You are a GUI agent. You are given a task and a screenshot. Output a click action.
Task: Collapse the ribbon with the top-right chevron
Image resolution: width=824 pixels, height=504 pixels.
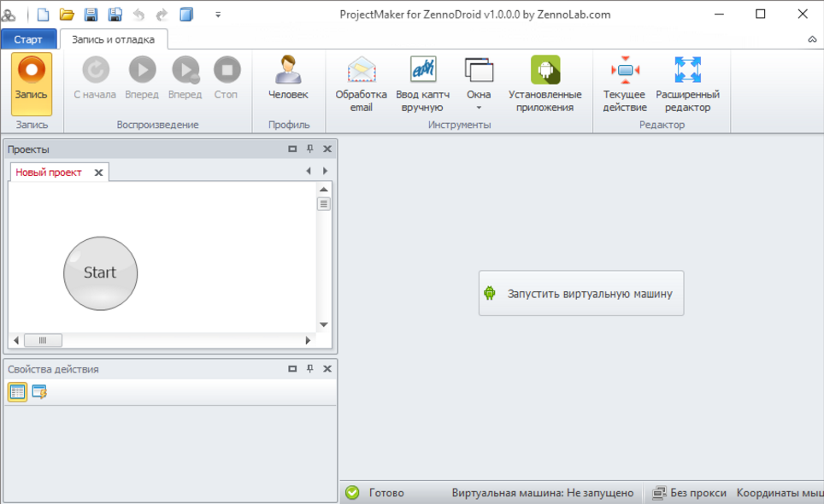click(812, 39)
